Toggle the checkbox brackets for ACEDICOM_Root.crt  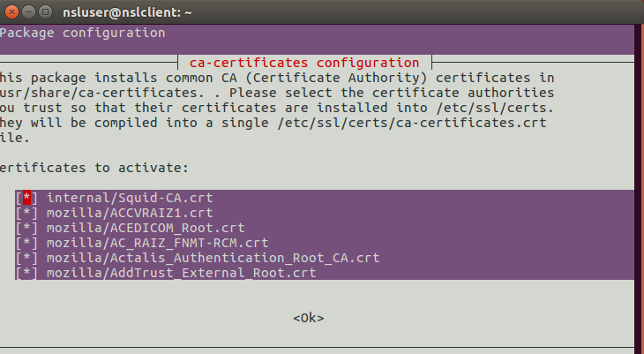point(26,228)
